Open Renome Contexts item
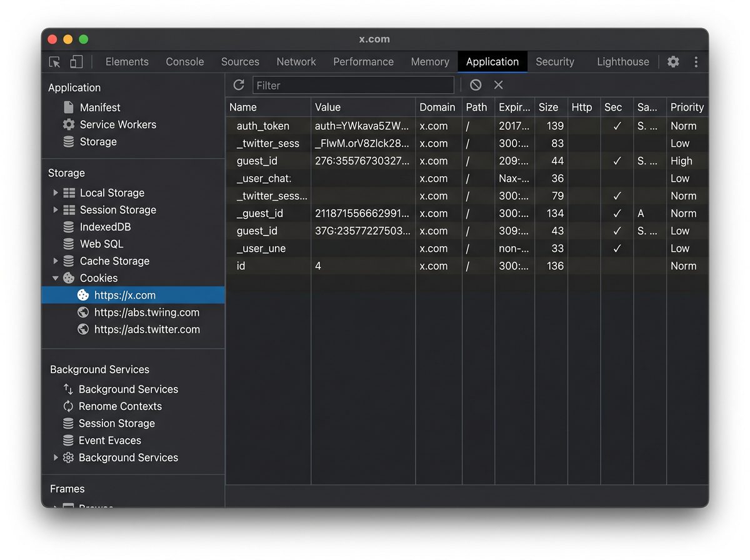 (120, 406)
